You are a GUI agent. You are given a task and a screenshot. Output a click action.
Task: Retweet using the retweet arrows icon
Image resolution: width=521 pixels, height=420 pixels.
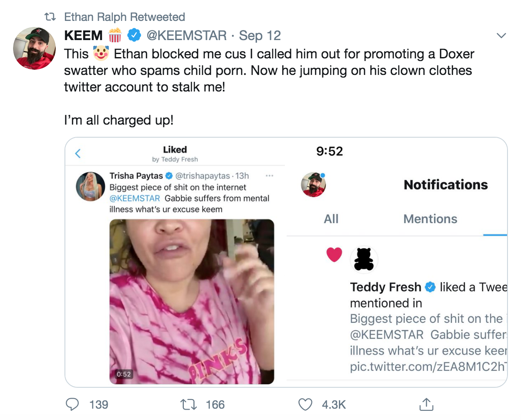coord(188,404)
